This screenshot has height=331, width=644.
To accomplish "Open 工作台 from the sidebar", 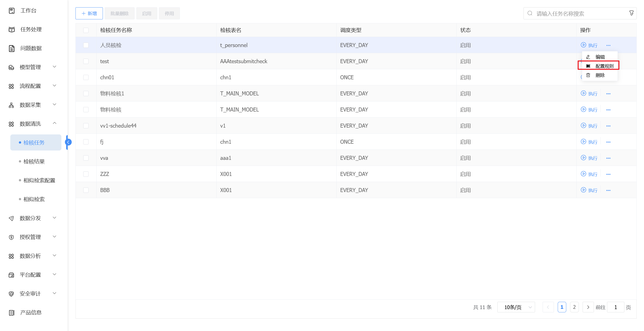I will [x=28, y=11].
